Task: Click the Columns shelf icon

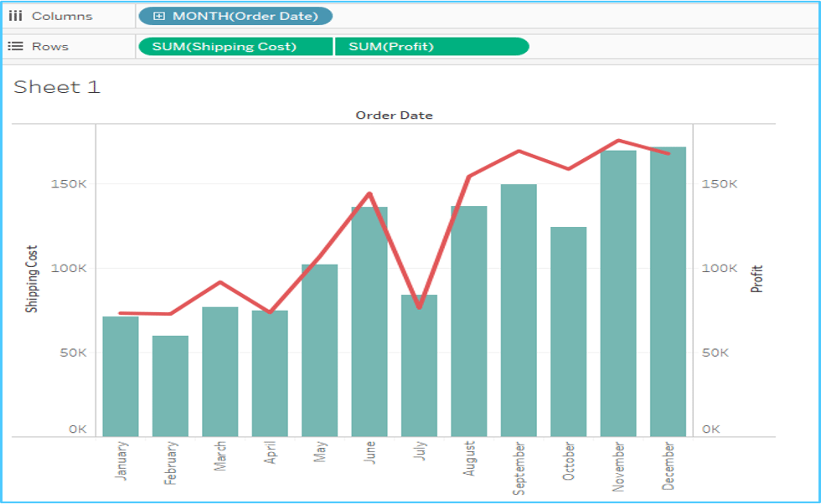Action: [14, 14]
